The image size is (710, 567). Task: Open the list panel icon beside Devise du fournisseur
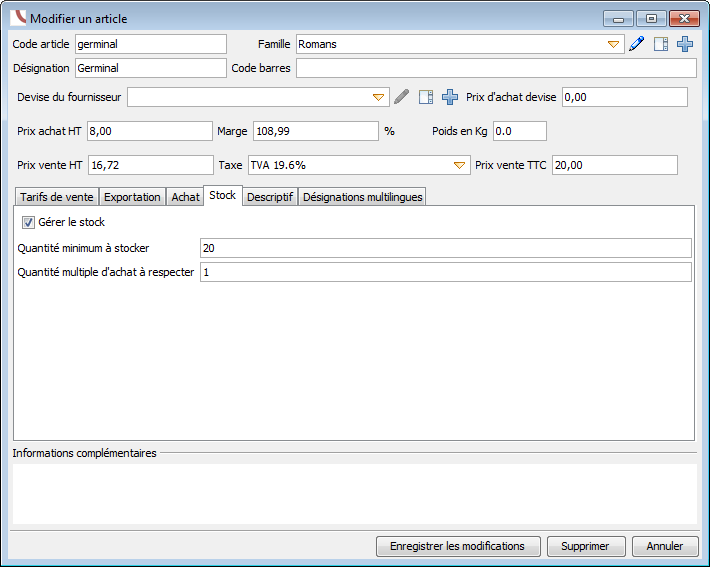click(x=426, y=97)
